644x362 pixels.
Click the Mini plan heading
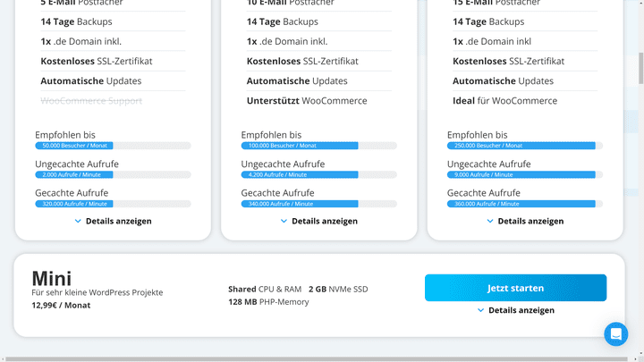[x=52, y=279]
